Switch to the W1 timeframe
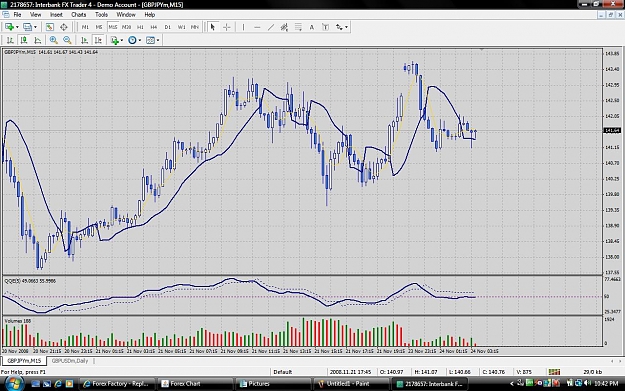This screenshot has width=625, height=391. coord(181,27)
